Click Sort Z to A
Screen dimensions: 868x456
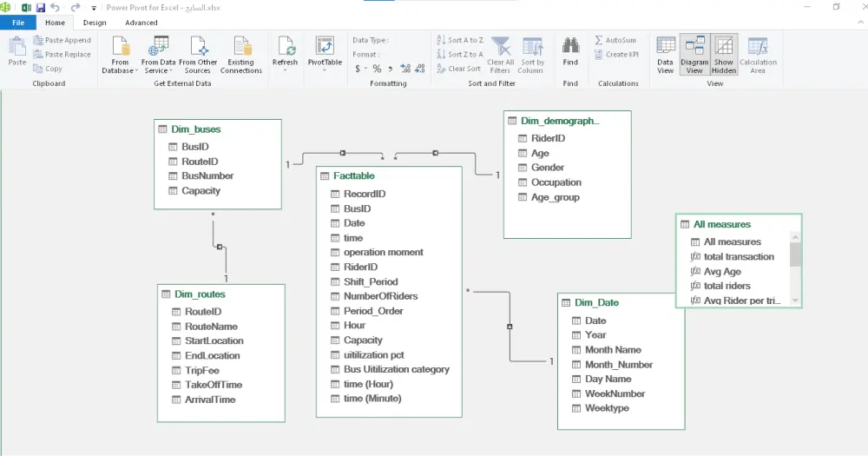coord(460,55)
